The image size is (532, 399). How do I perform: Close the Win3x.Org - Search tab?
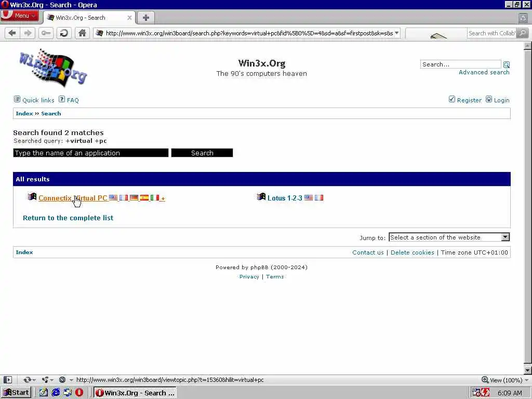coord(129,18)
